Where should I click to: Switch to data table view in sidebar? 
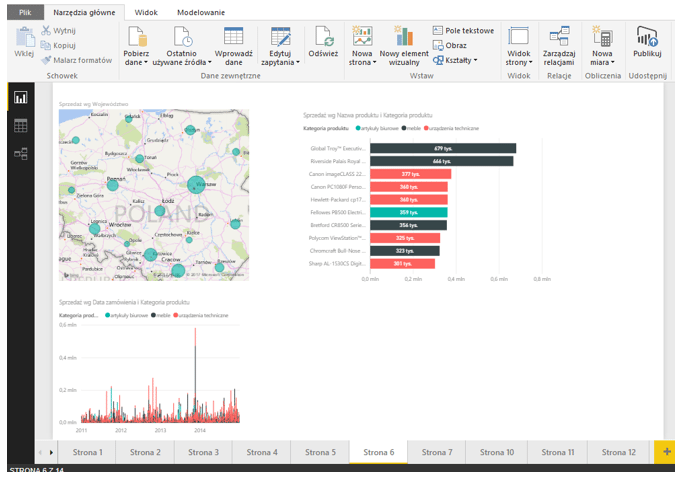20,126
